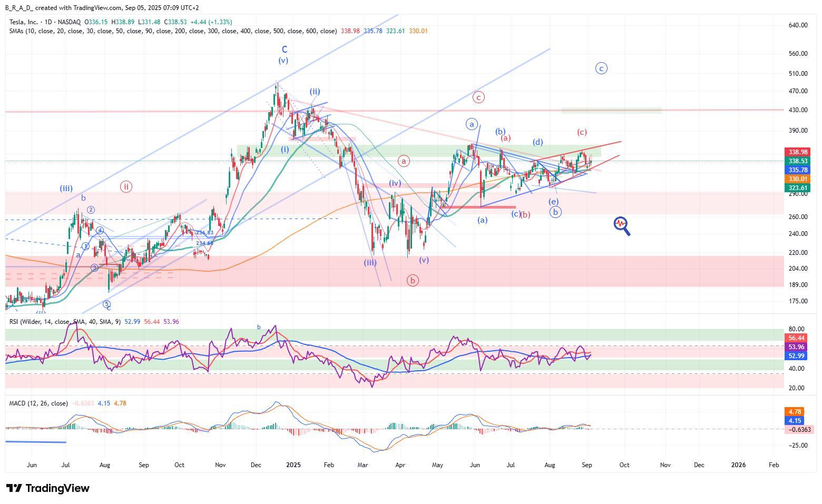Screen dimensions: 822x504
Task: Click the '236.83' price annotation
Action: pyautogui.click(x=204, y=232)
